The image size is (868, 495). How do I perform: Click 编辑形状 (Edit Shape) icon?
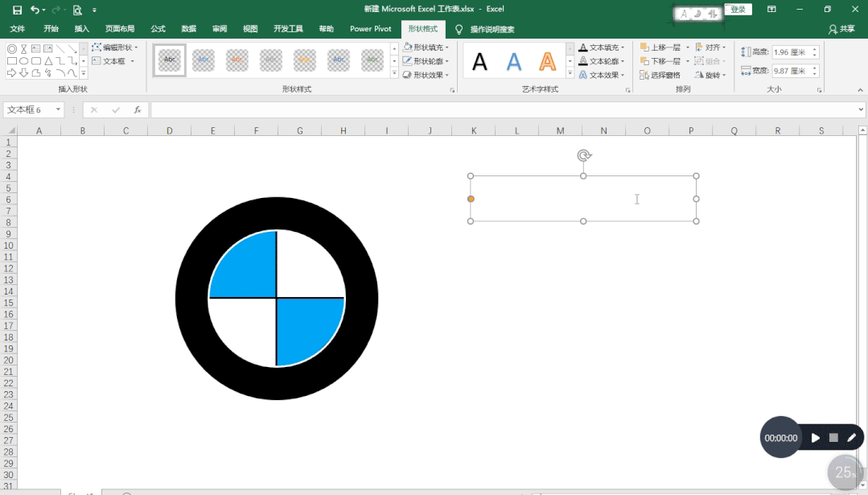click(97, 47)
